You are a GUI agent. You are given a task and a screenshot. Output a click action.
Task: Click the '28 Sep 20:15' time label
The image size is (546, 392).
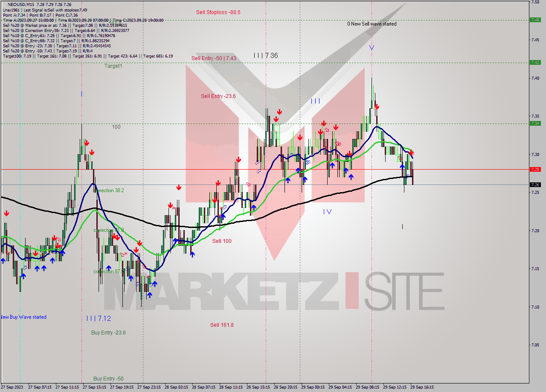pyautogui.click(x=285, y=387)
